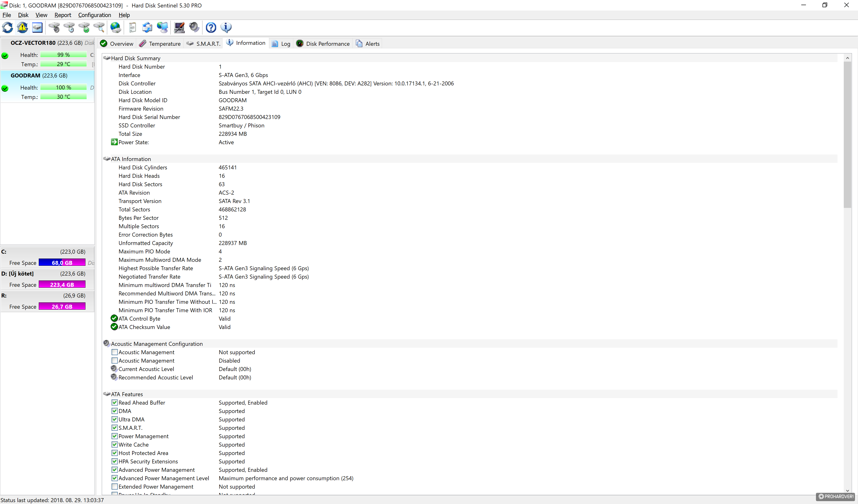This screenshot has width=858, height=504.
Task: Click the disk panel window toolbar icon
Action: pyautogui.click(x=37, y=27)
